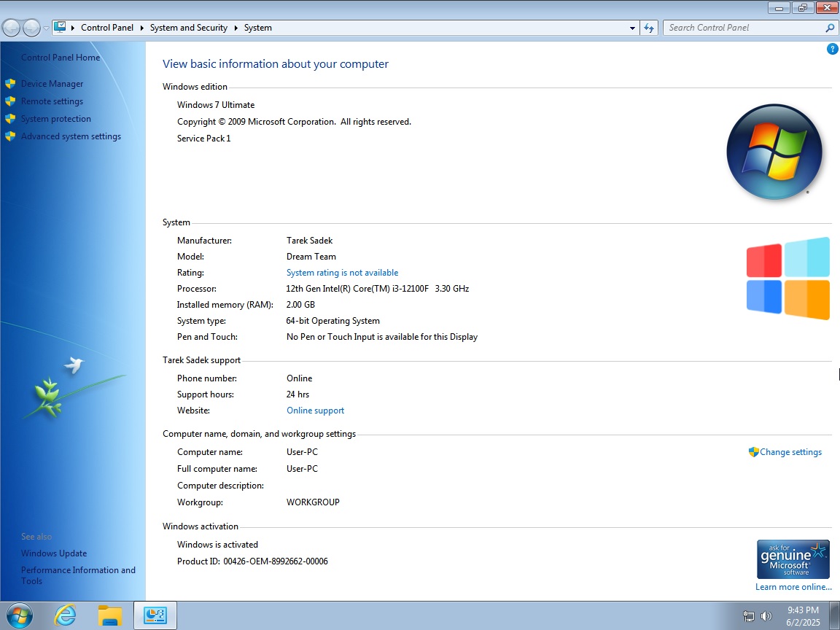
Task: Open Device Manager link
Action: pyautogui.click(x=52, y=84)
